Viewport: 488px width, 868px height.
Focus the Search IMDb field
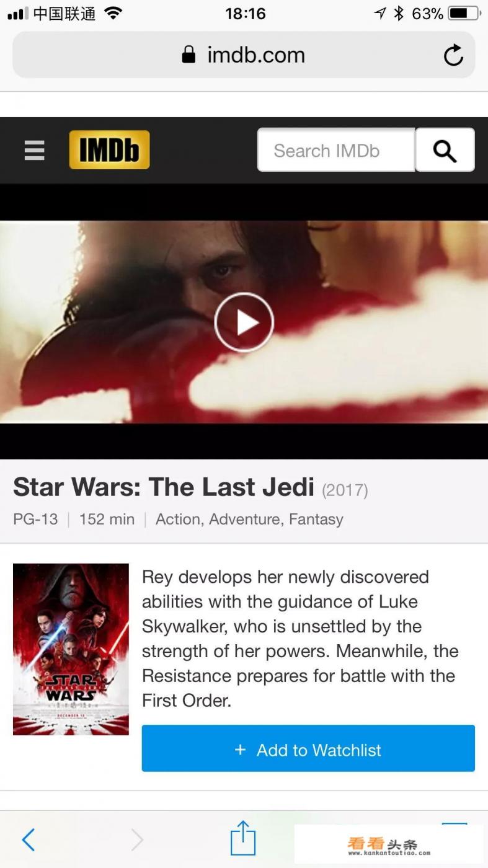[336, 150]
